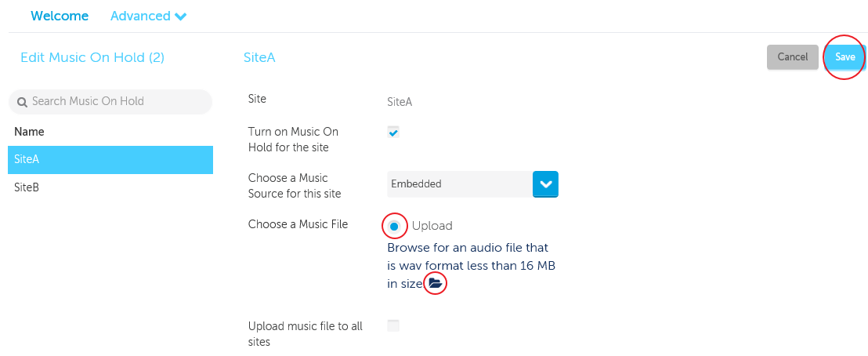
Task: Click the search magnifier icon
Action: tap(23, 102)
